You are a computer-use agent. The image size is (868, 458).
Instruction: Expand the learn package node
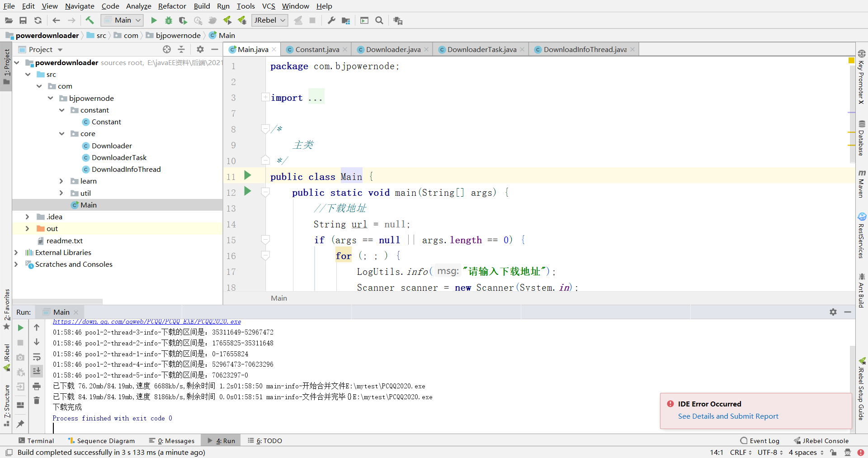(61, 181)
